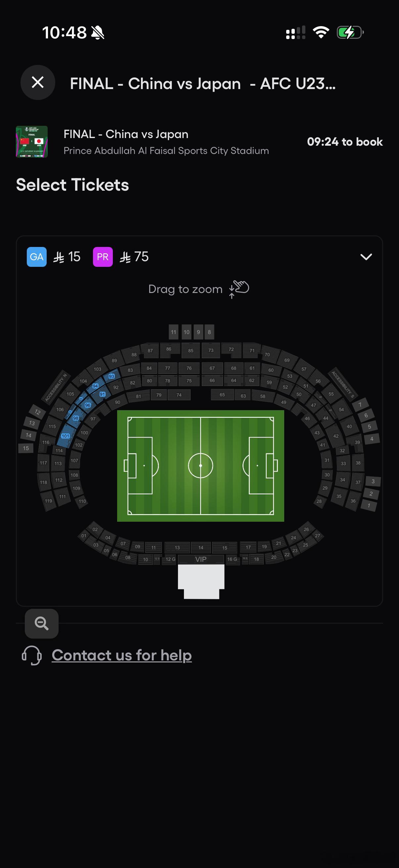Tap the drag to zoom gesture icon
Screen dimensions: 399x868
pyautogui.click(x=239, y=289)
